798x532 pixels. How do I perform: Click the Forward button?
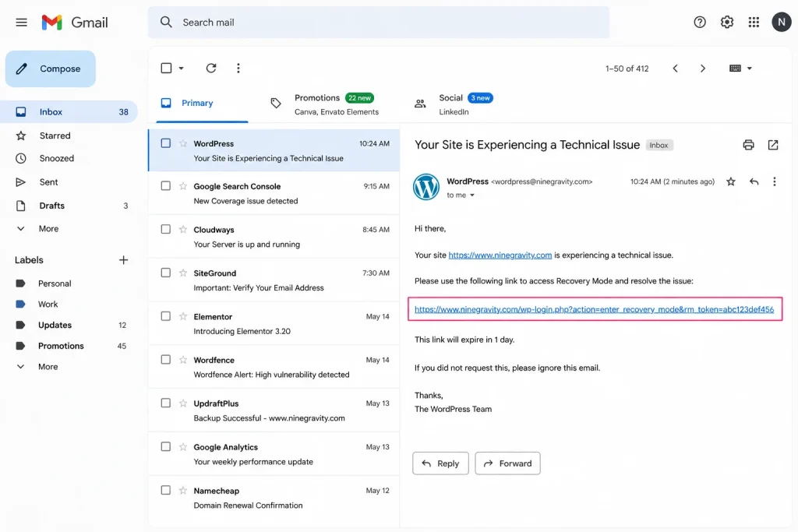coord(507,463)
